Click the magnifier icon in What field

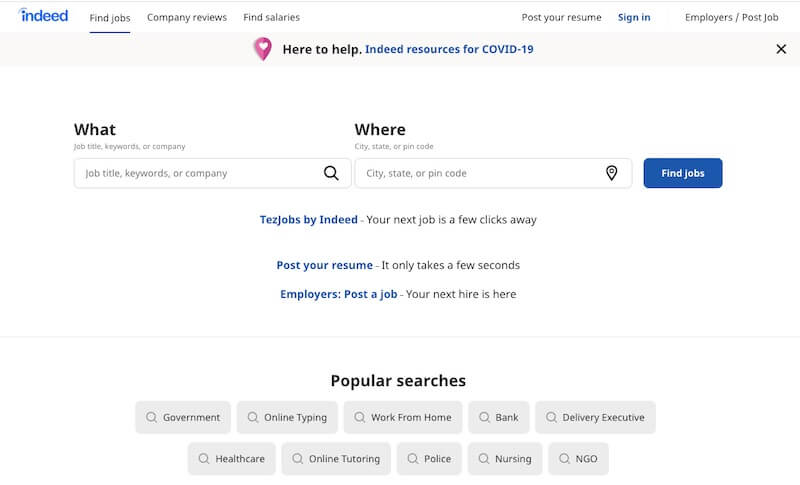pos(331,173)
